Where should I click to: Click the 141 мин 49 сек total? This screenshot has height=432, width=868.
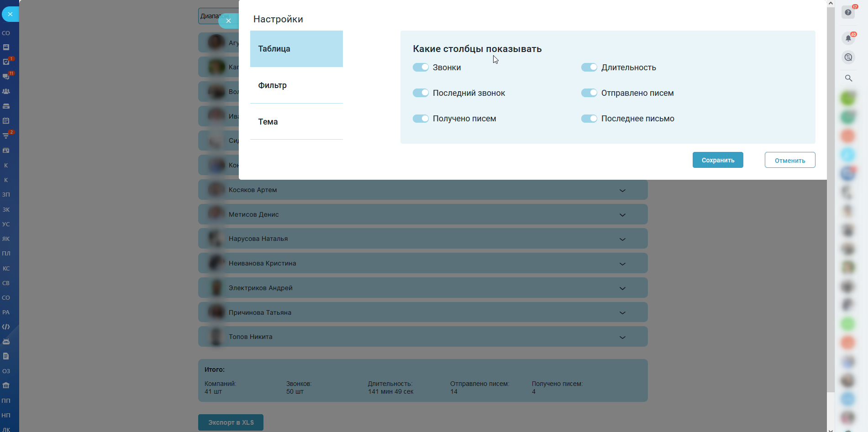(391, 391)
